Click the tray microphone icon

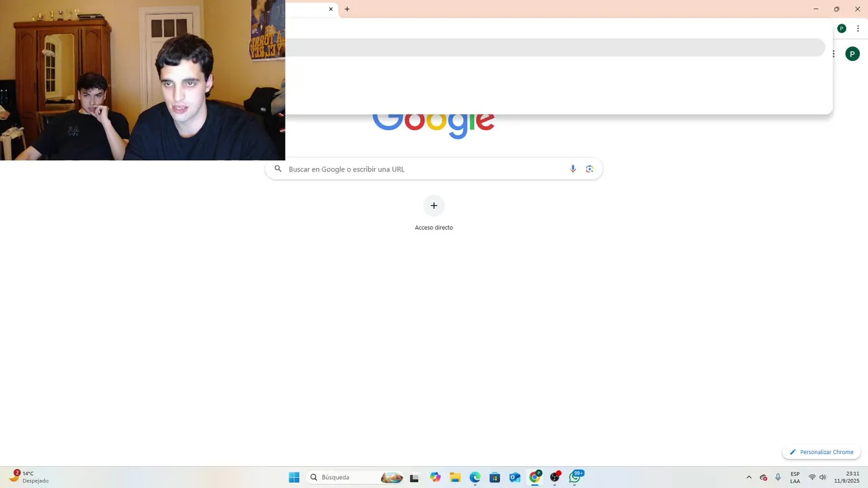778,477
